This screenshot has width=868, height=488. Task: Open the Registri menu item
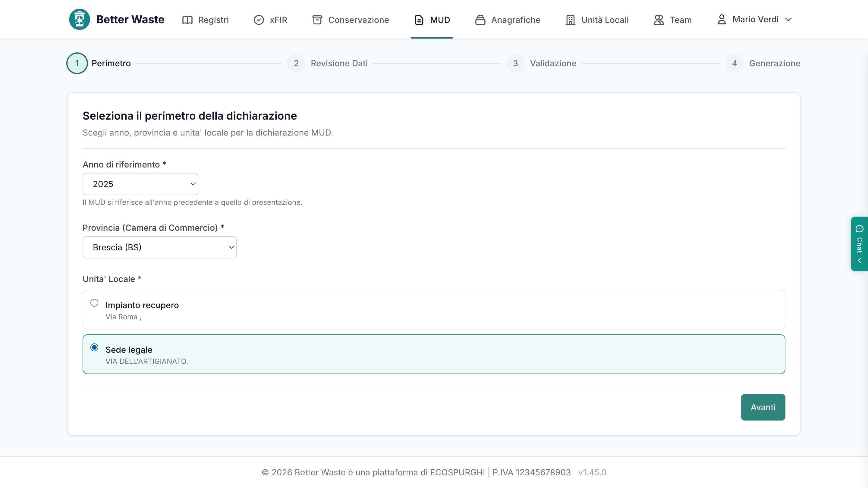pyautogui.click(x=206, y=20)
